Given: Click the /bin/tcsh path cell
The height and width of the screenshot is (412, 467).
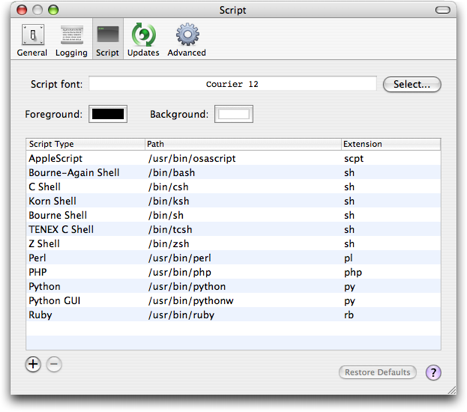Looking at the screenshot, I should pyautogui.click(x=170, y=230).
